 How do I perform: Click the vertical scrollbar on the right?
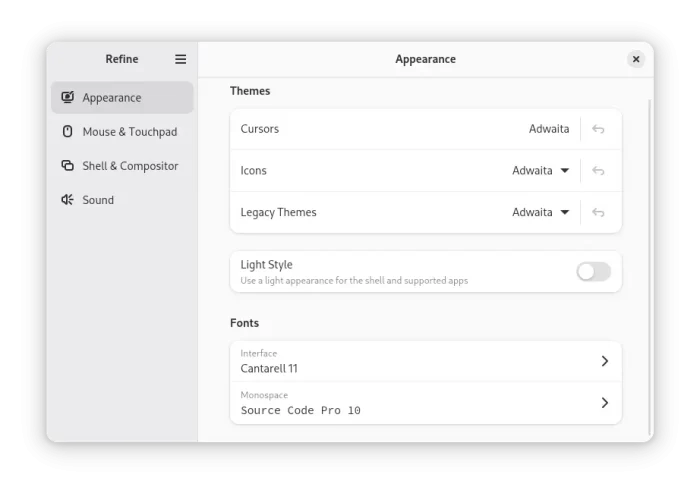pyautogui.click(x=650, y=267)
